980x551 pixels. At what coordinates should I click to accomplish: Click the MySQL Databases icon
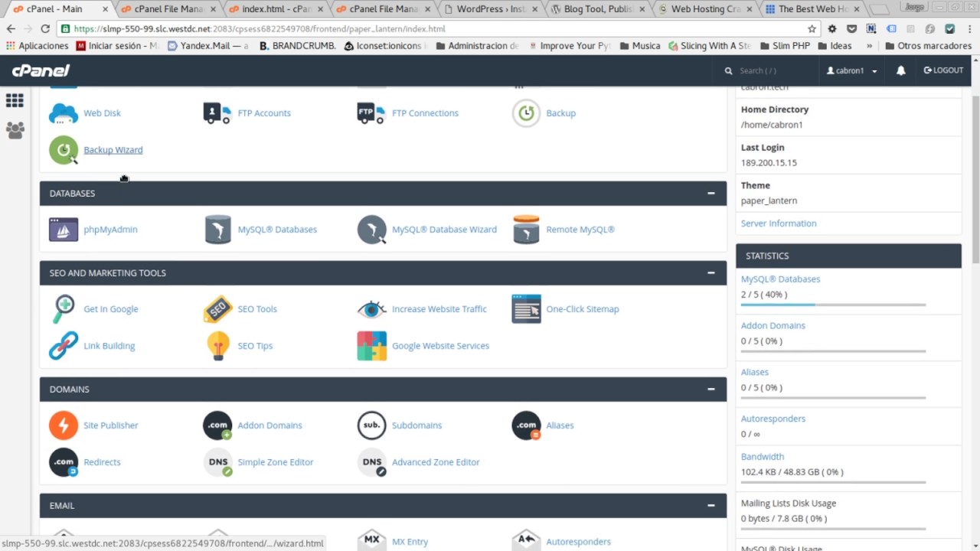(218, 230)
